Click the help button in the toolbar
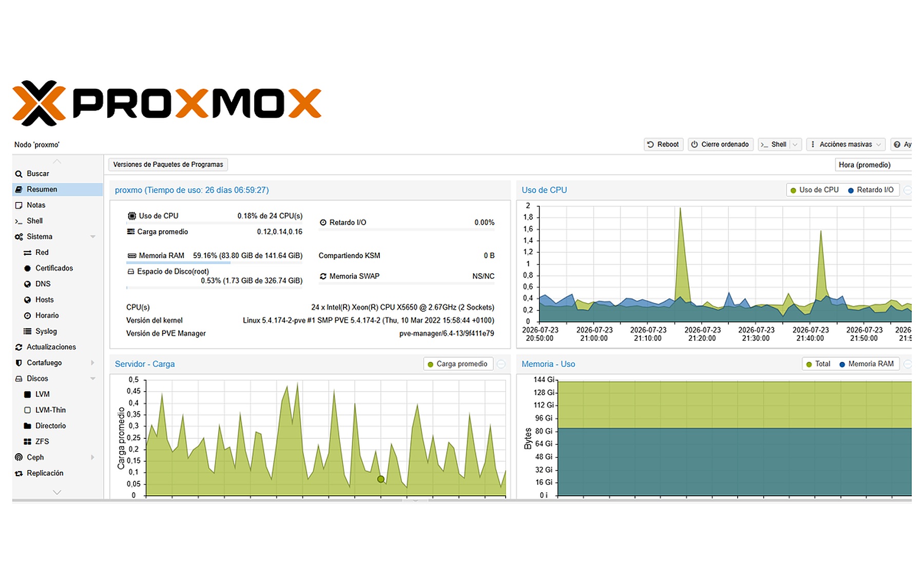Viewport: 924px width, 578px height. click(x=901, y=145)
